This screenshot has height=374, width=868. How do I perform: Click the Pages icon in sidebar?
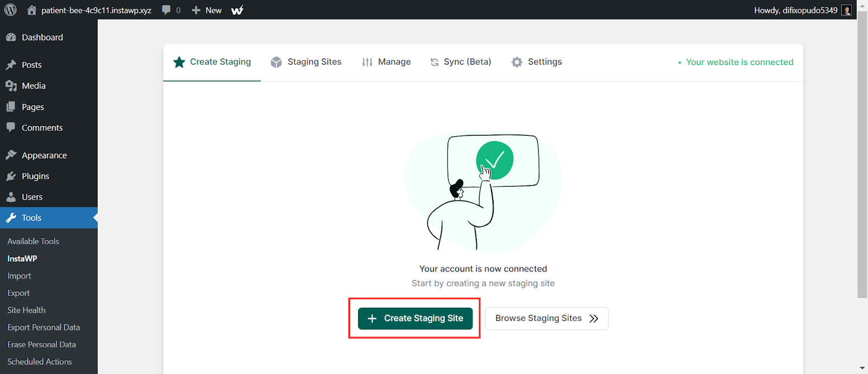(11, 107)
